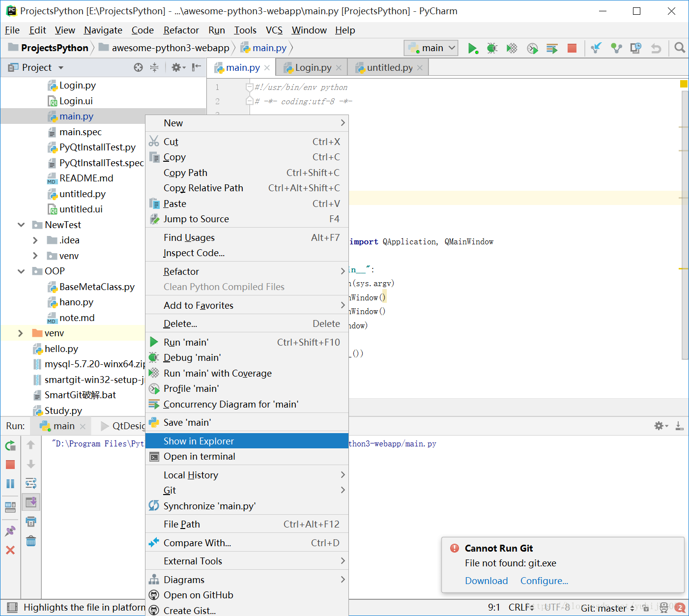Collapse the OOP folder
This screenshot has width=689, height=616.
(21, 271)
